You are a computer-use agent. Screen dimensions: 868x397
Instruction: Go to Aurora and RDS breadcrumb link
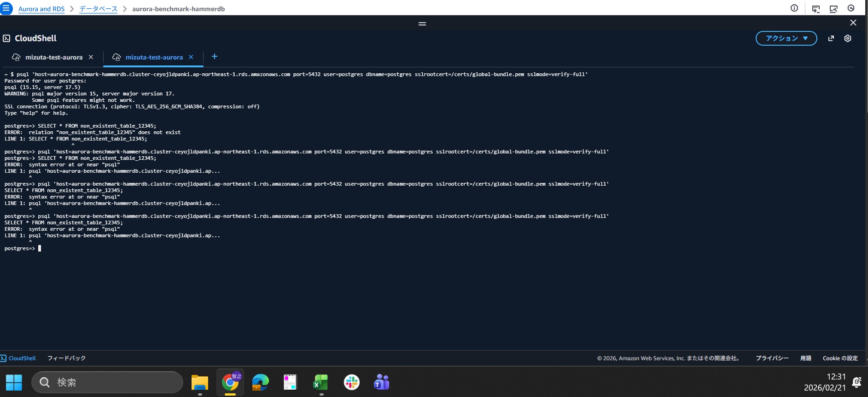click(x=41, y=9)
